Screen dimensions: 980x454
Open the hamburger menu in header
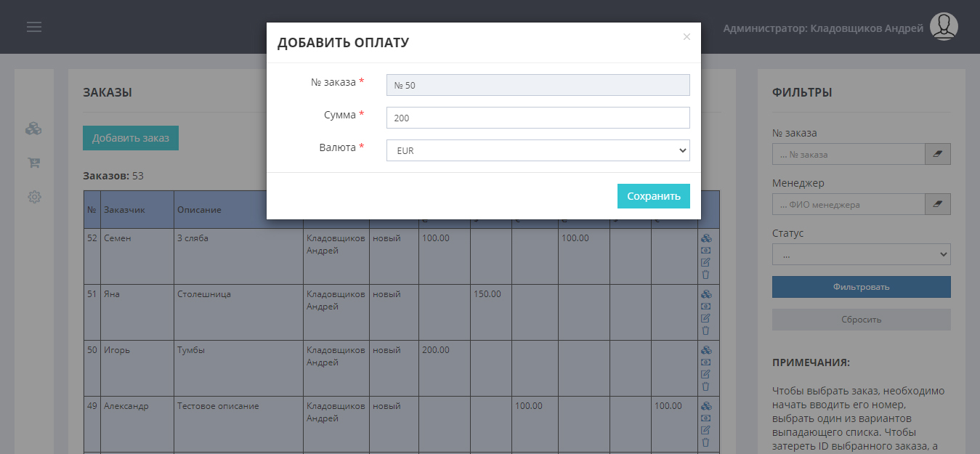(x=34, y=27)
